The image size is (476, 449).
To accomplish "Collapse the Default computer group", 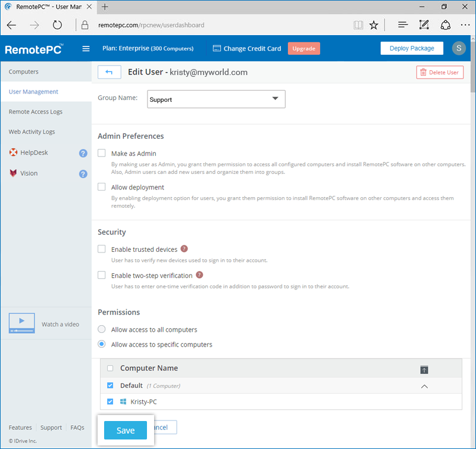I will tap(424, 386).
